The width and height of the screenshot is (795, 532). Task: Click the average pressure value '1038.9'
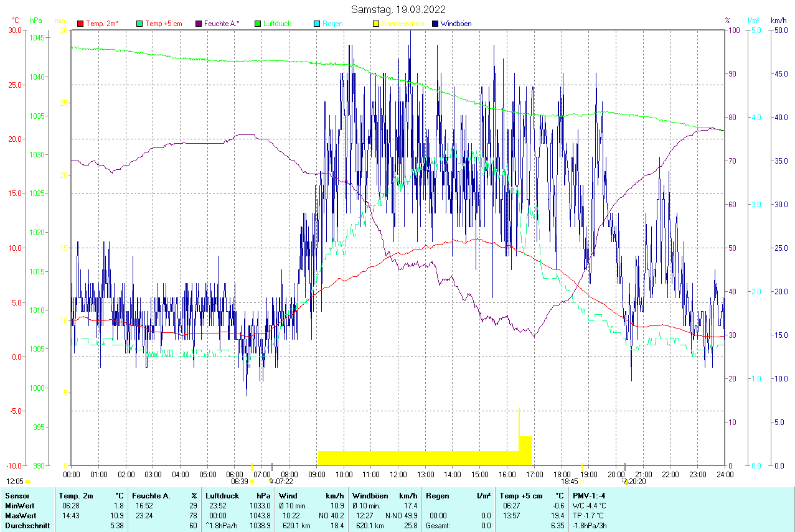click(260, 526)
